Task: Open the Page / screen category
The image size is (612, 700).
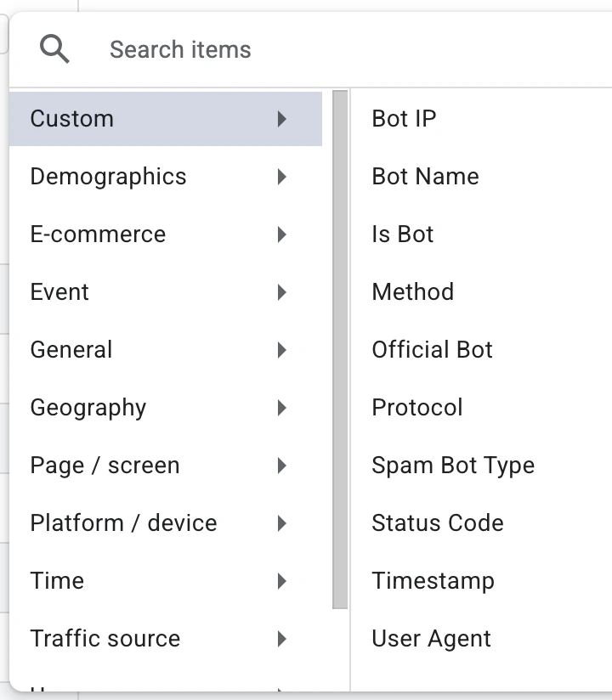Action: coord(166,466)
